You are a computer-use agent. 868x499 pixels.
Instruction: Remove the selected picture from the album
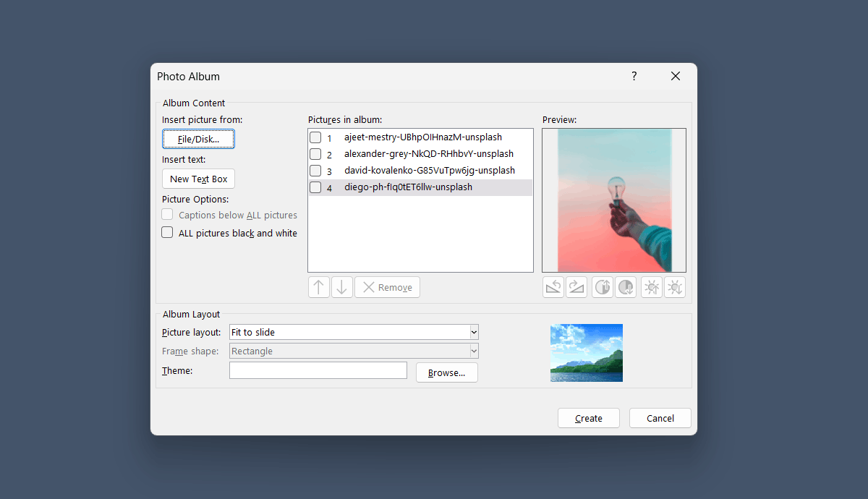[x=387, y=287]
